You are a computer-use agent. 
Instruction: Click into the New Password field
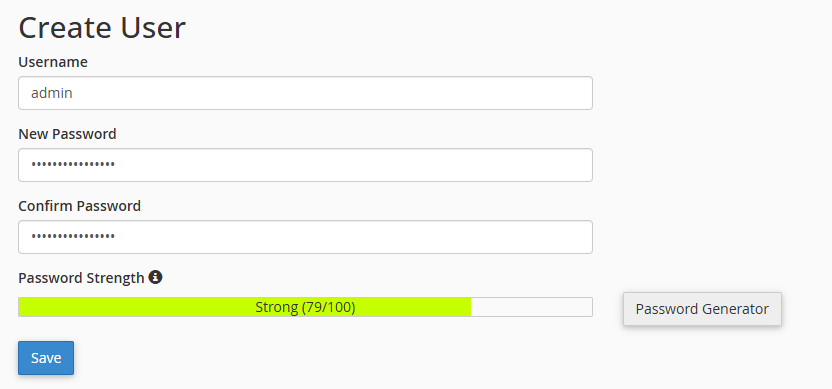click(x=305, y=165)
